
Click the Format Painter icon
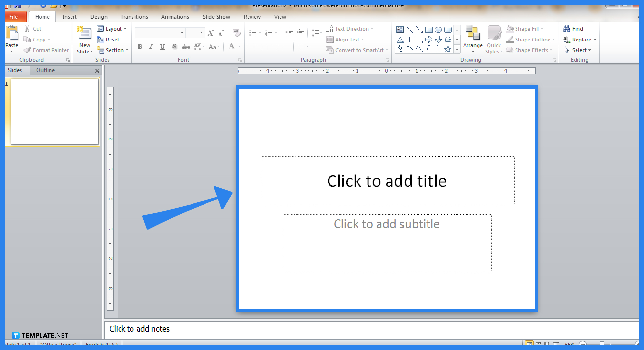click(x=28, y=50)
